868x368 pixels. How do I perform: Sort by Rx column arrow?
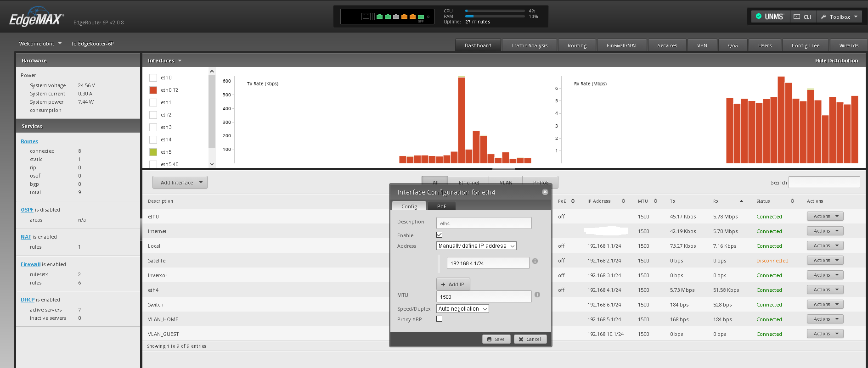click(x=741, y=201)
